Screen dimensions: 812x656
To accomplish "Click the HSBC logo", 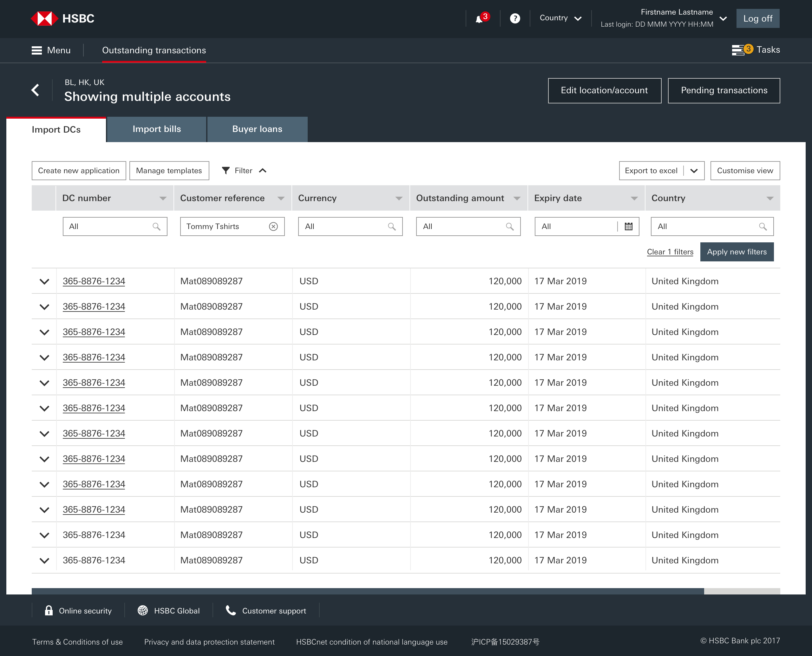I will pyautogui.click(x=63, y=18).
